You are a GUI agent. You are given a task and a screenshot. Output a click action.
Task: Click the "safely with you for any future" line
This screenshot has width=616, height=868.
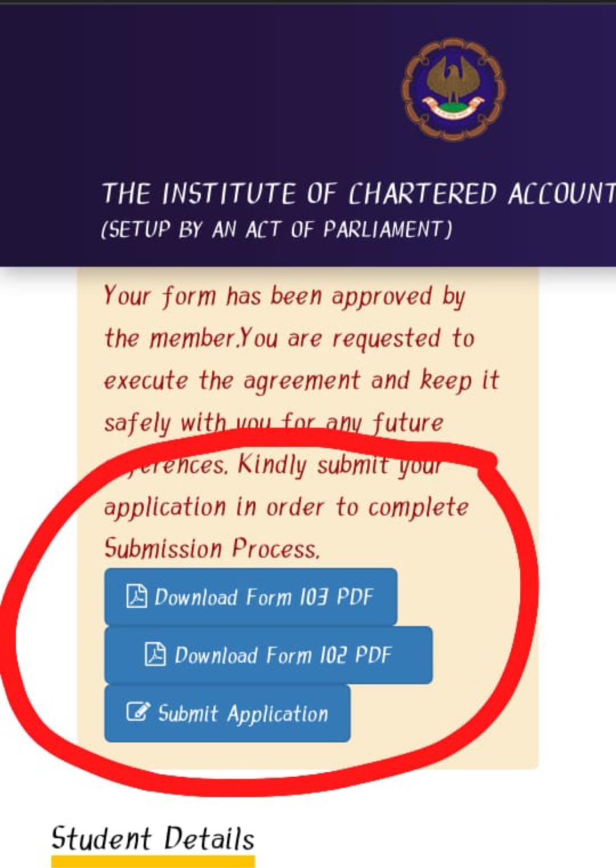coord(274,423)
